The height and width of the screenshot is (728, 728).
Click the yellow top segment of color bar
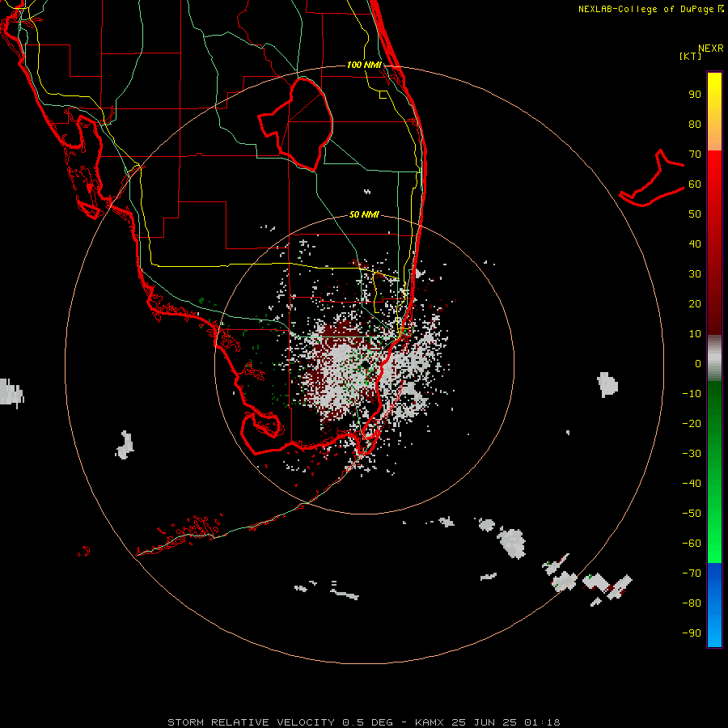714,112
